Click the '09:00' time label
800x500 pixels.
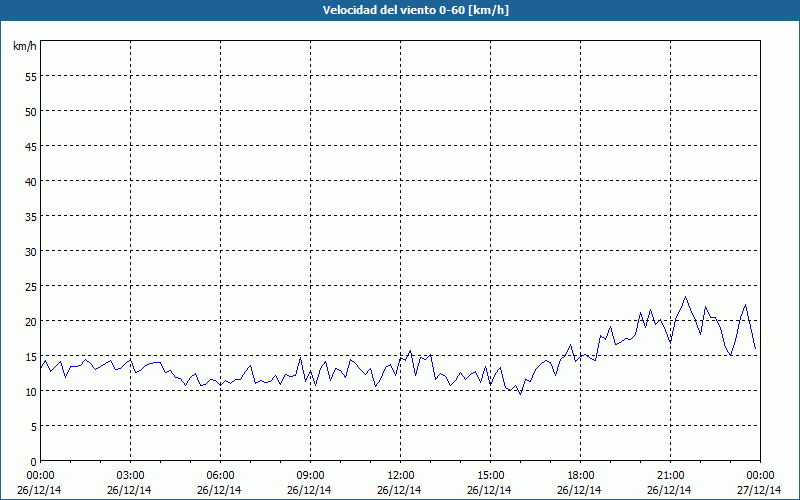point(310,476)
